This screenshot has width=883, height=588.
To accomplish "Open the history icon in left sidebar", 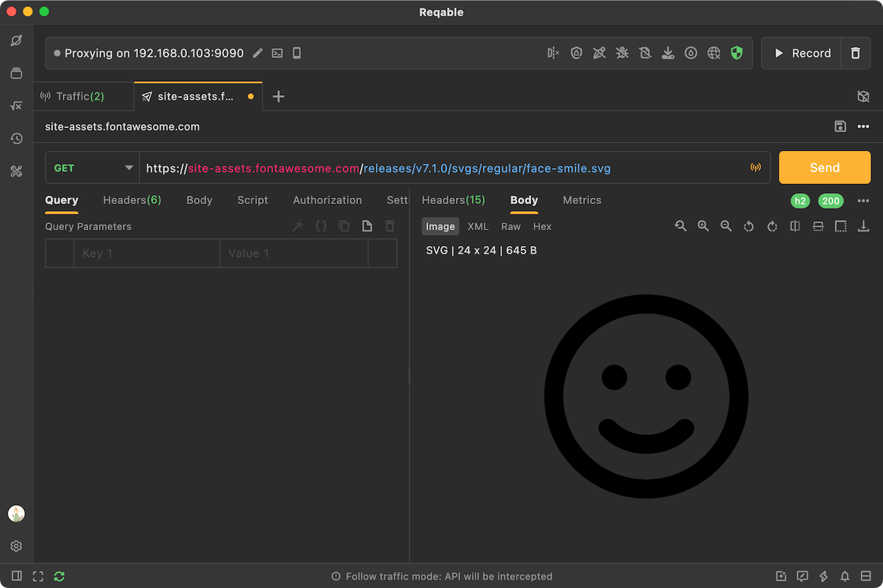I will click(17, 139).
